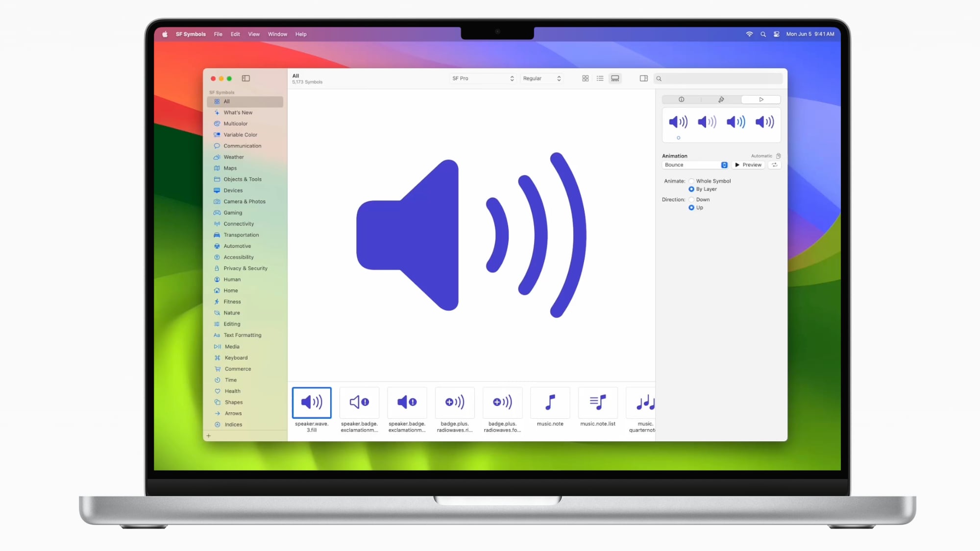Open the Communication symbols category

[x=242, y=145]
